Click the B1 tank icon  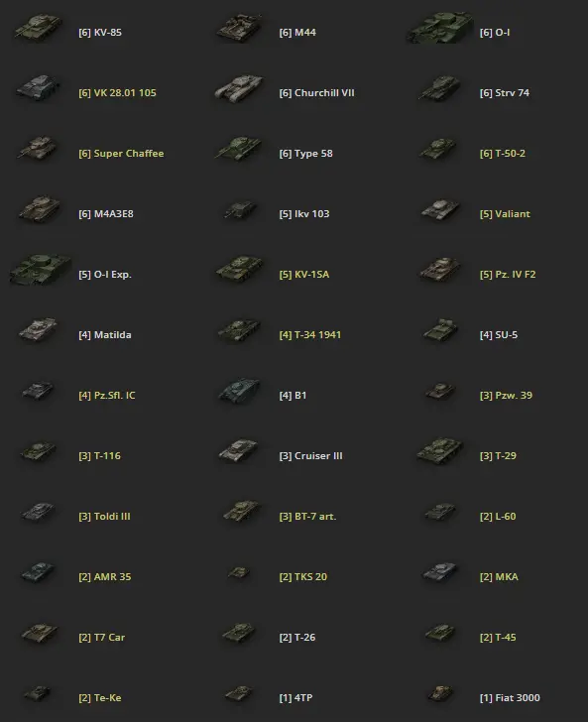tap(239, 391)
